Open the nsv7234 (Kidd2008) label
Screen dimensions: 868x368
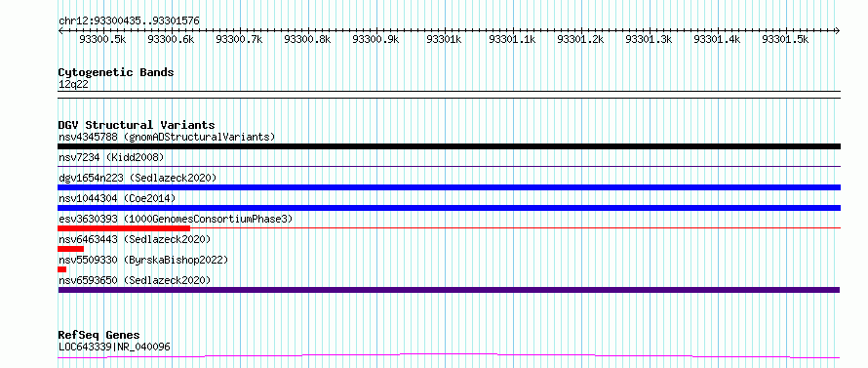point(111,157)
